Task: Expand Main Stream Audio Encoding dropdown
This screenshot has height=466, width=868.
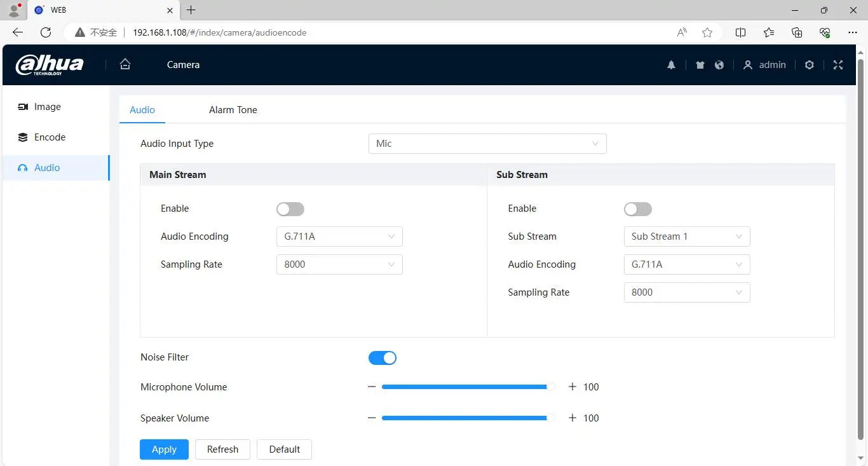Action: (339, 236)
